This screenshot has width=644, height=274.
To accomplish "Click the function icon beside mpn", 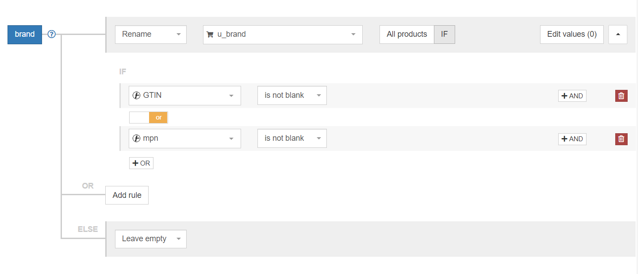I will (137, 138).
